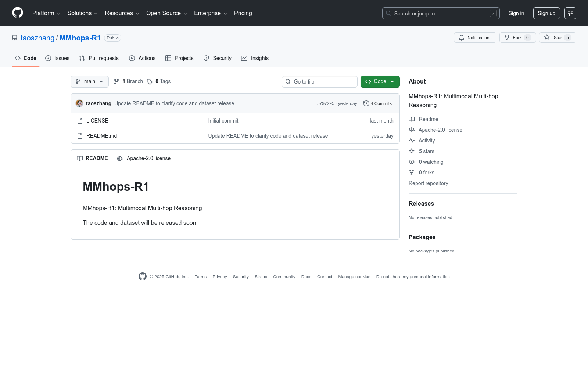
Task: Click the README.md file icon
Action: 80,136
